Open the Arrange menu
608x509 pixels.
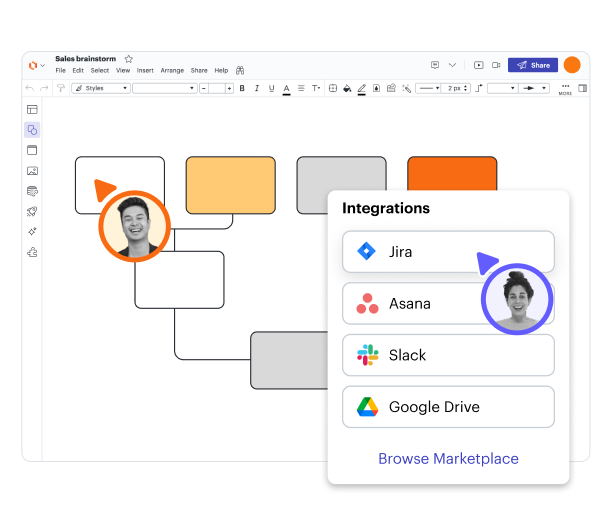tap(172, 71)
